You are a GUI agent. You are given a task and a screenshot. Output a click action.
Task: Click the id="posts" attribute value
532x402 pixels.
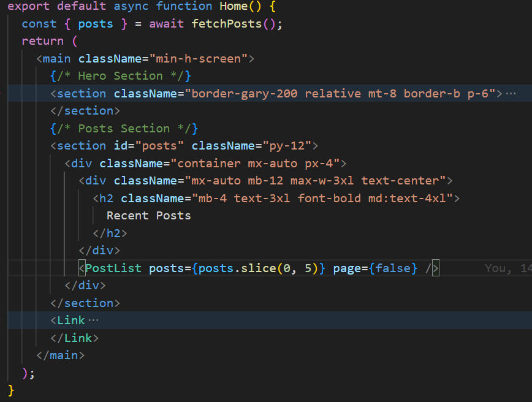160,146
